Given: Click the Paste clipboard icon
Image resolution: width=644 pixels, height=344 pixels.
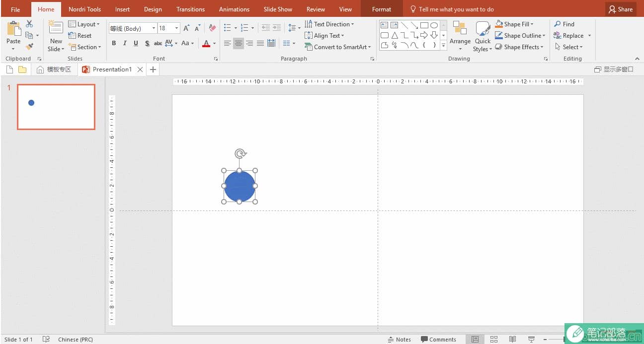Looking at the screenshot, I should pyautogui.click(x=13, y=29).
